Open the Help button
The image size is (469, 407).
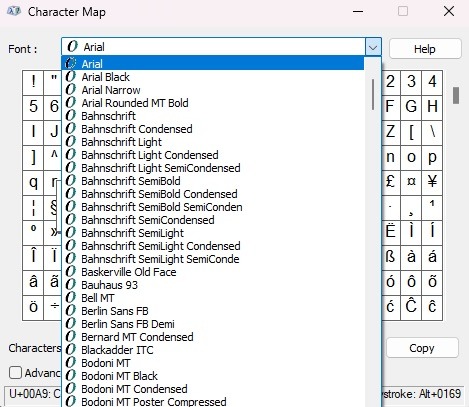pos(425,49)
